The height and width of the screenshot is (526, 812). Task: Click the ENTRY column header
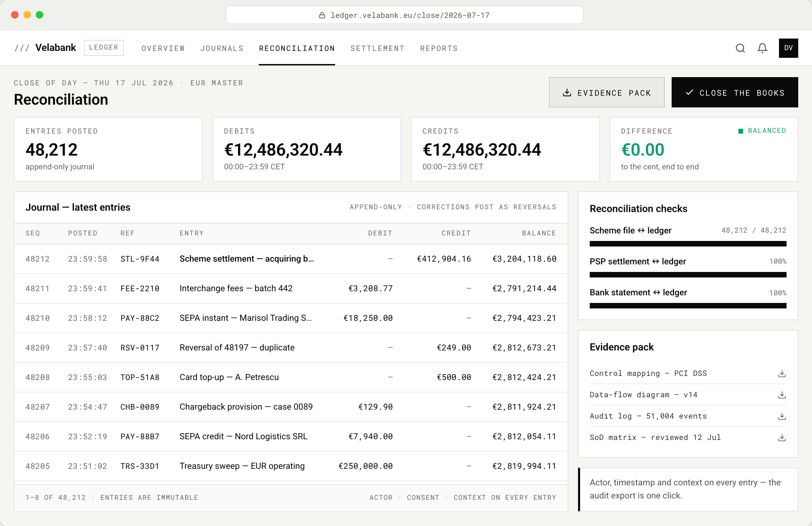(192, 233)
